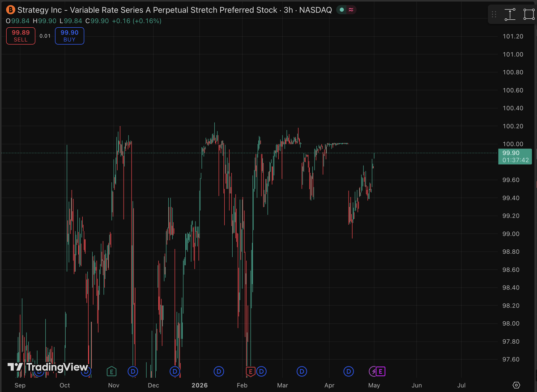Click the blue BUY 99.90 button
537x392 pixels.
[69, 36]
